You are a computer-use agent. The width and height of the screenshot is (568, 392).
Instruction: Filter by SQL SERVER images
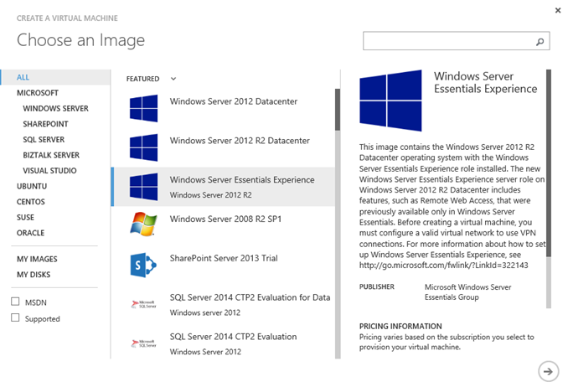44,140
